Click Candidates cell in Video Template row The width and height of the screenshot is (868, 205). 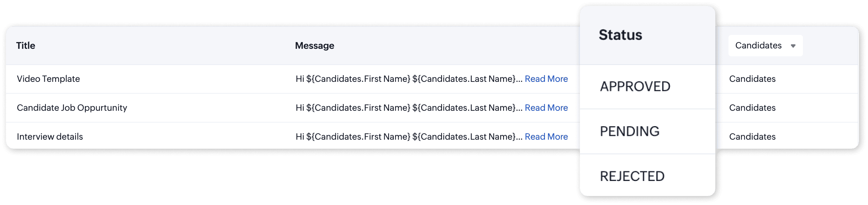[x=752, y=79]
